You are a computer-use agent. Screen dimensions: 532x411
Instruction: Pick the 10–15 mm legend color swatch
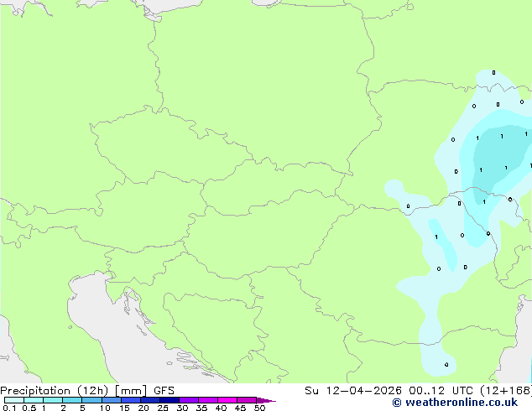click(111, 400)
